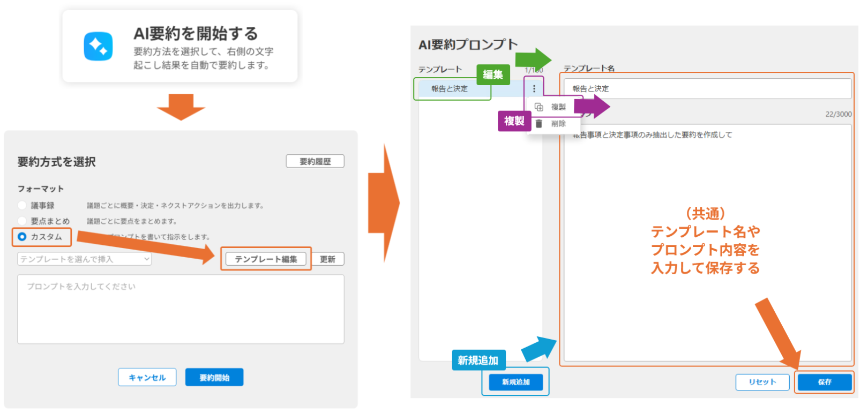Select the 議事録 format radio button
Viewport: 868px width, 413px height.
(22, 206)
